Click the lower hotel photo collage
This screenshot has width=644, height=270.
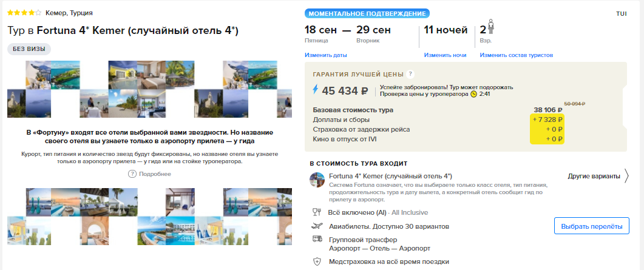click(x=149, y=217)
